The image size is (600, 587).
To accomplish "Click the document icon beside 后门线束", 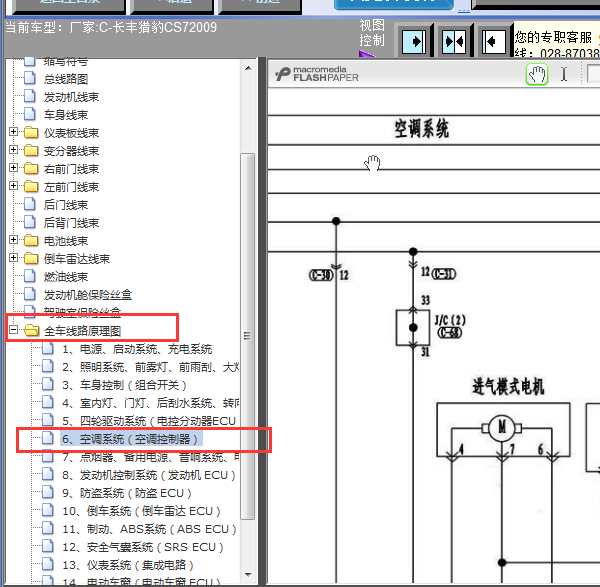I will pos(30,204).
